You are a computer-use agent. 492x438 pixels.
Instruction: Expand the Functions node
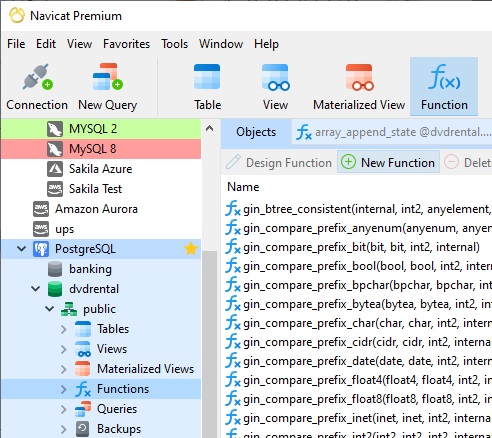click(x=64, y=389)
